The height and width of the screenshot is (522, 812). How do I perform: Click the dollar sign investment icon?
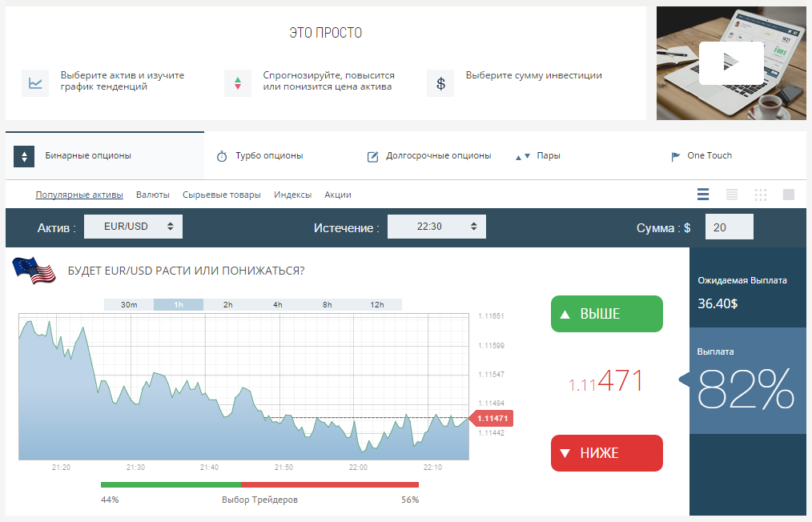pyautogui.click(x=440, y=82)
